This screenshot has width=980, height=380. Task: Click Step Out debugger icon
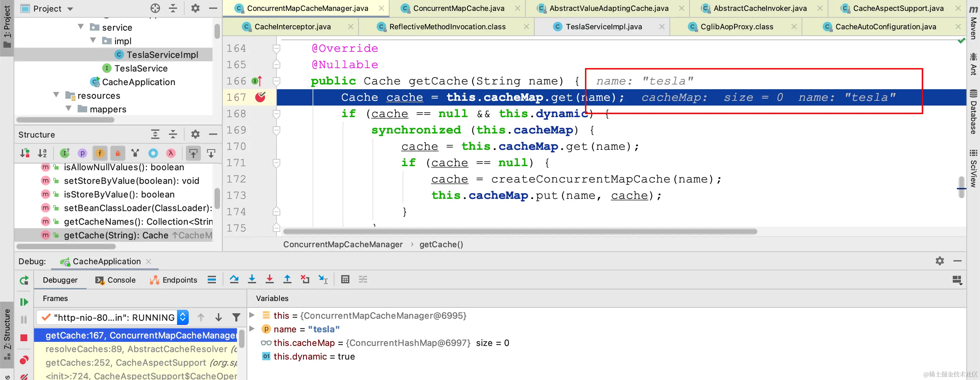pyautogui.click(x=287, y=280)
